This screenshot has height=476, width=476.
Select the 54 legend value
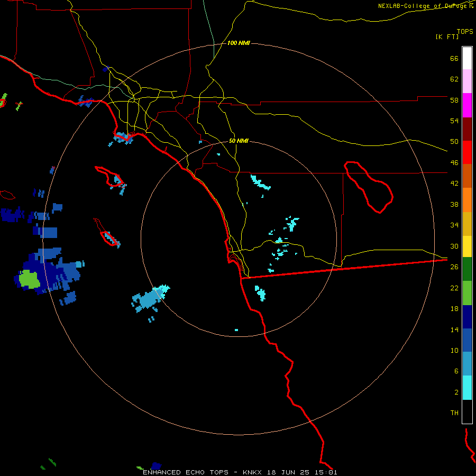(454, 121)
